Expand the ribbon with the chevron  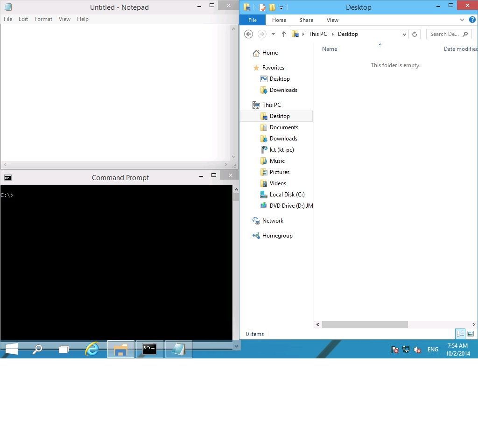tap(462, 20)
